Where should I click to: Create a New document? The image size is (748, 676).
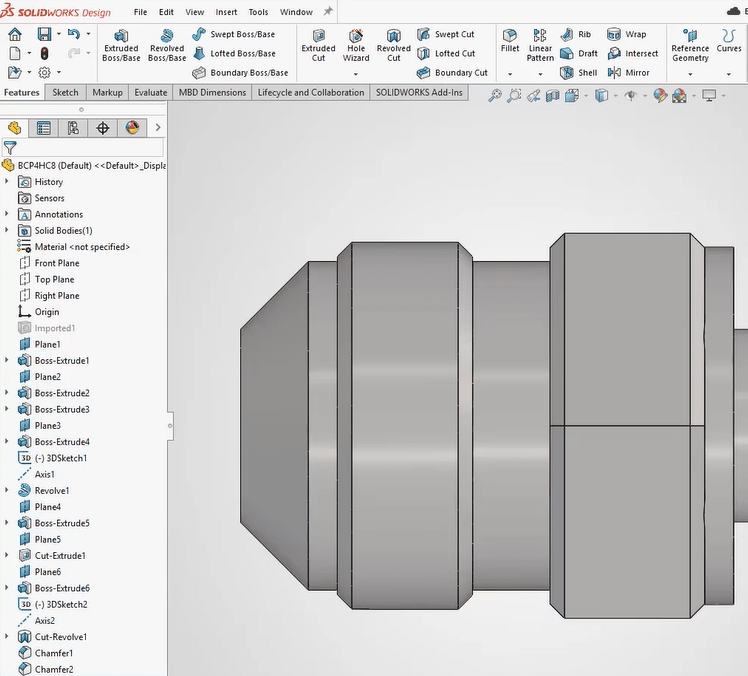pos(15,53)
